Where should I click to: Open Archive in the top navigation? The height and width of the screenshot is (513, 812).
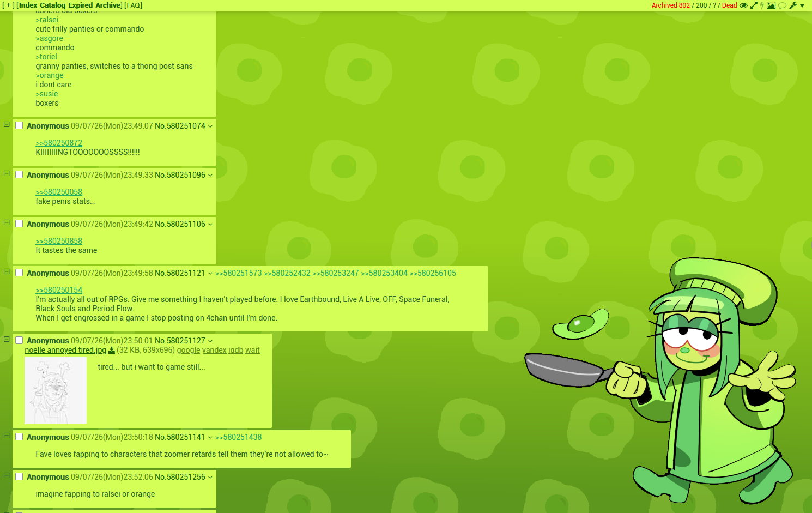pyautogui.click(x=108, y=5)
